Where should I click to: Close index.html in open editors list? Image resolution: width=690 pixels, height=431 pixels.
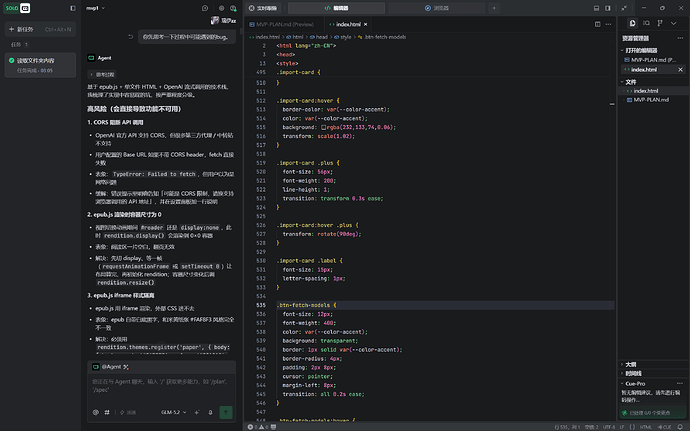pos(680,70)
